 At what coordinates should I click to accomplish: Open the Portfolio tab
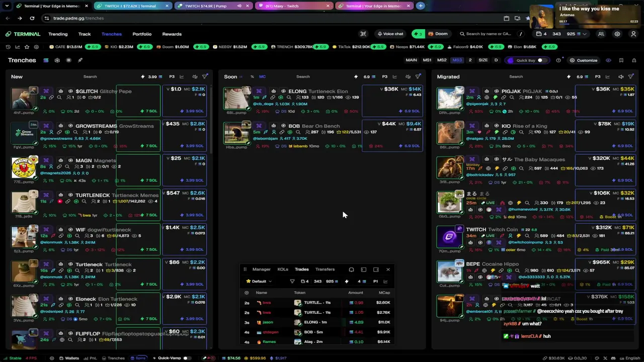(142, 34)
